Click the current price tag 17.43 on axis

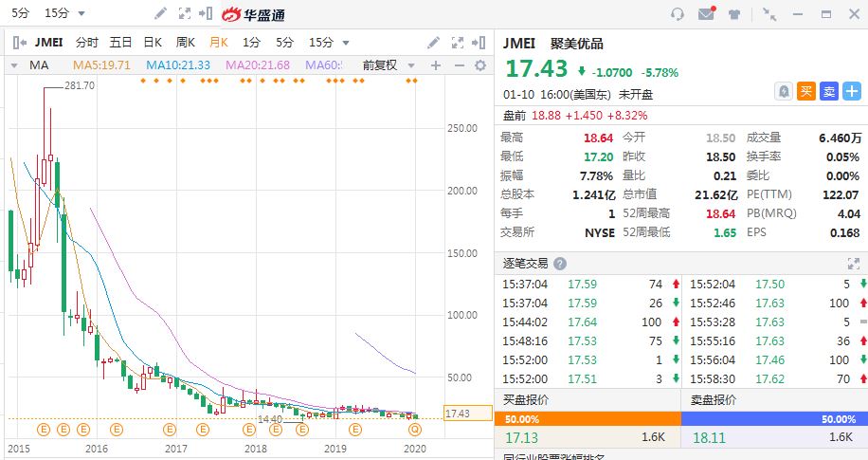(468, 414)
